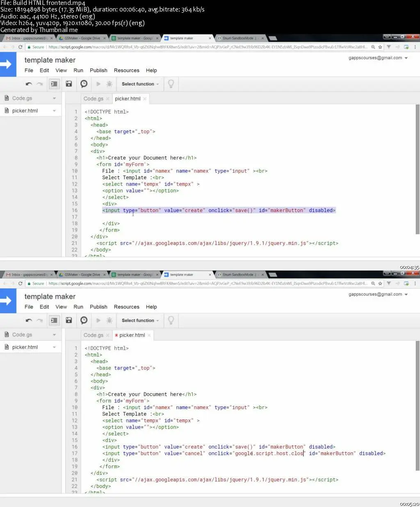Open Resources menu in the 00:05:20 frame
The image size is (420, 507).
[126, 307]
